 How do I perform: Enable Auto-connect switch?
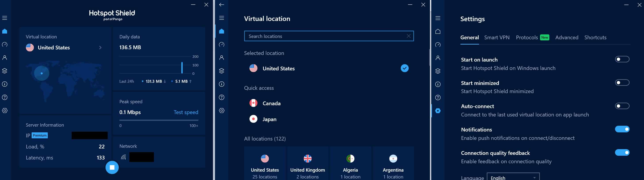[622, 106]
